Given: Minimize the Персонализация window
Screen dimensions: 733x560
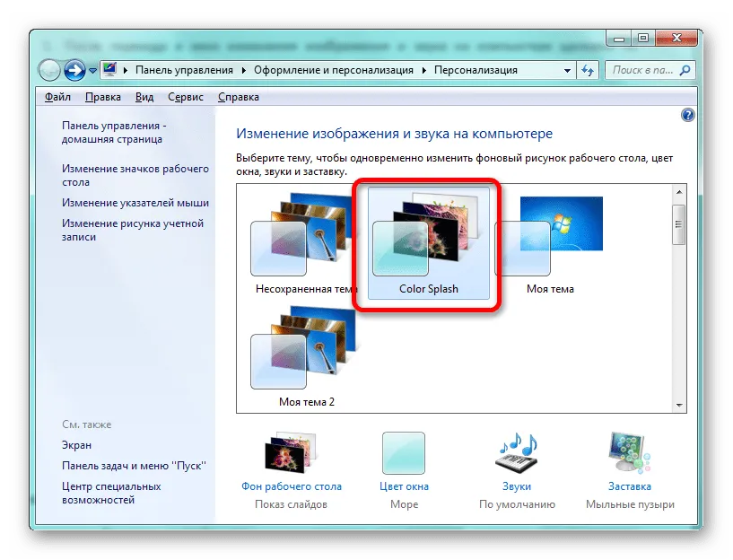Looking at the screenshot, I should point(619,39).
